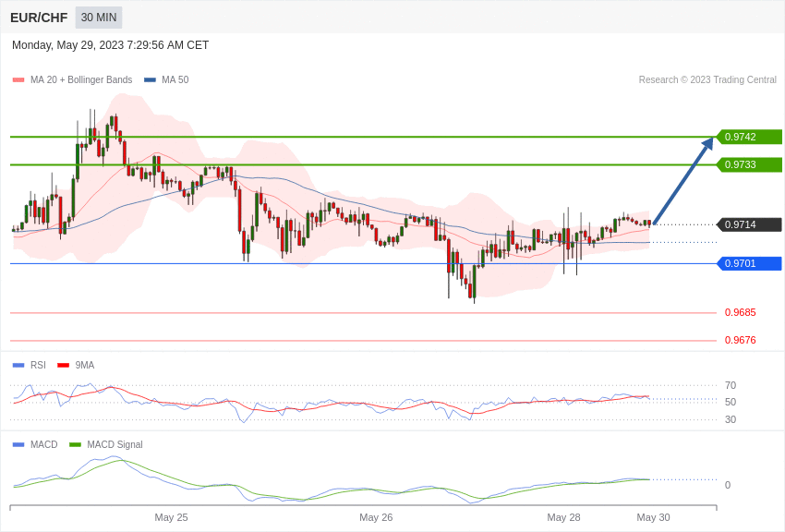Select the 0.9701 pivot price label
This screenshot has width=785, height=532.
[749, 263]
